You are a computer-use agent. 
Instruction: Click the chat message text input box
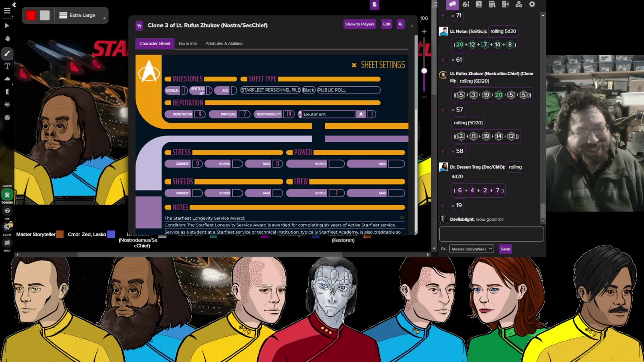tap(492, 234)
